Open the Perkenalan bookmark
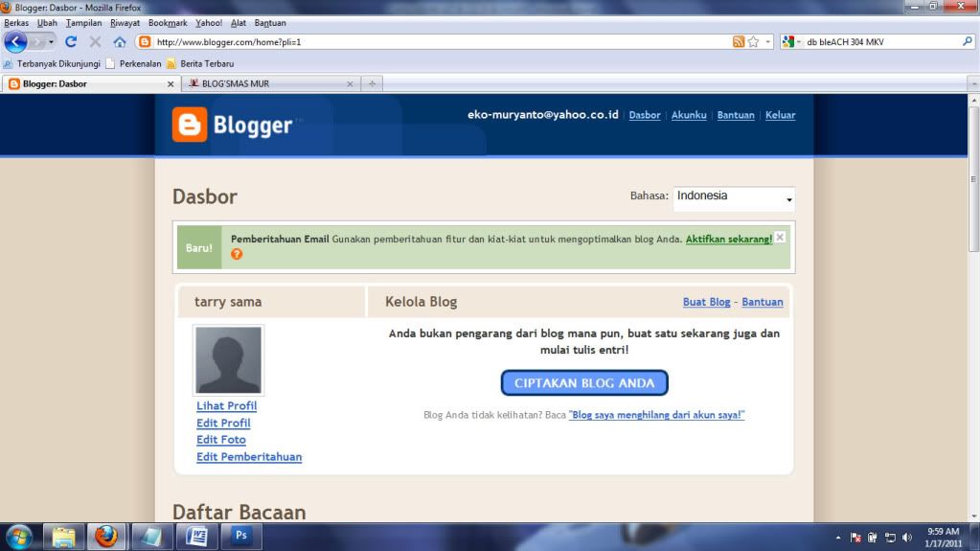 tap(133, 64)
